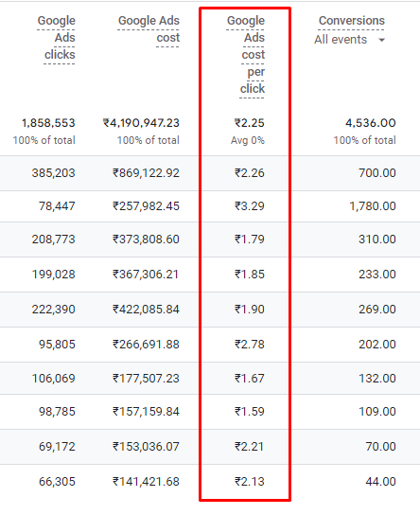
Task: Click conversions cell 44.00
Action: [x=380, y=482]
